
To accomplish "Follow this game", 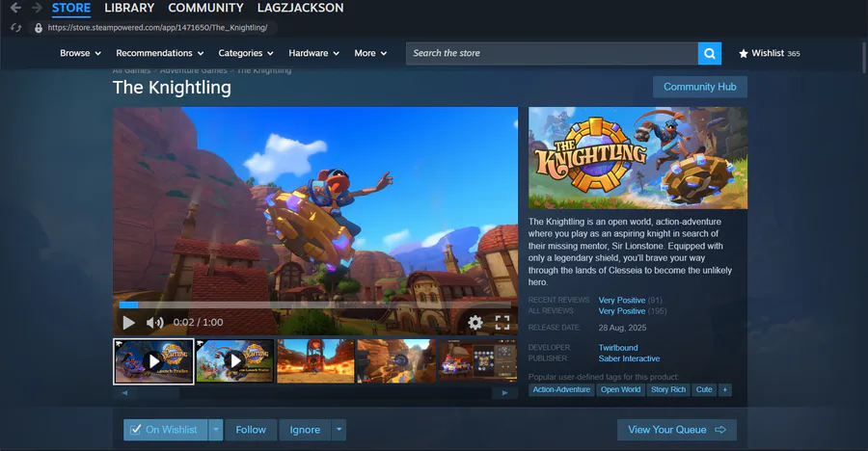I will (251, 430).
